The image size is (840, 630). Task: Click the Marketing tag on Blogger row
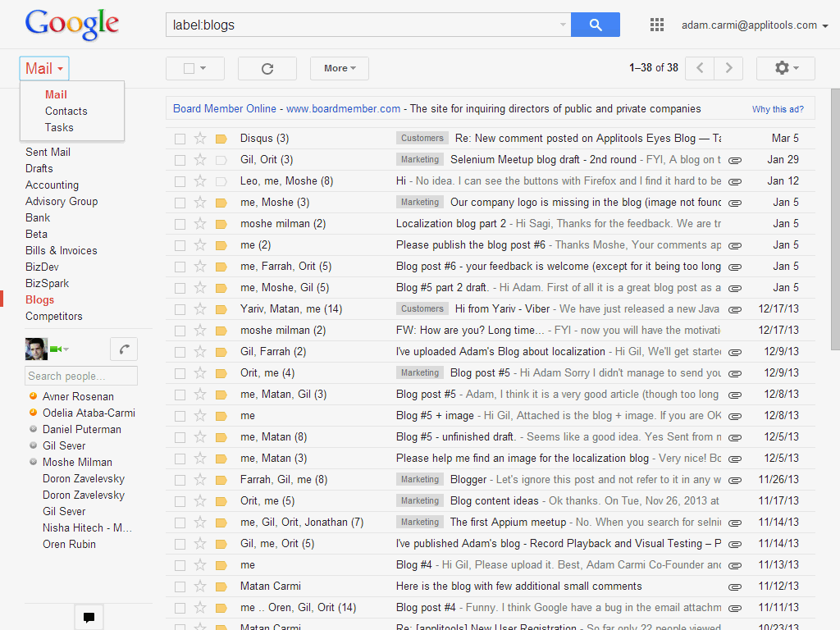420,480
